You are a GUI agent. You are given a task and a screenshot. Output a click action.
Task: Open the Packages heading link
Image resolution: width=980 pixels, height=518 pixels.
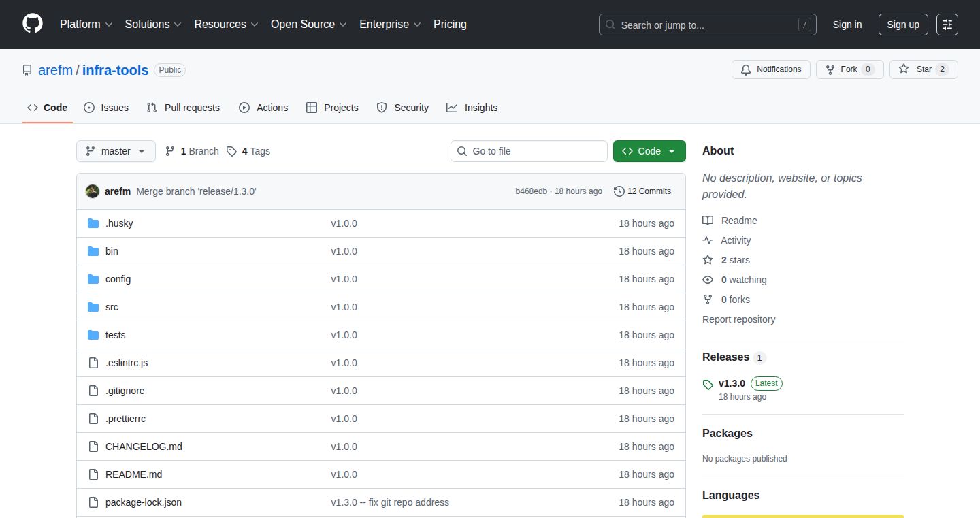(x=728, y=434)
